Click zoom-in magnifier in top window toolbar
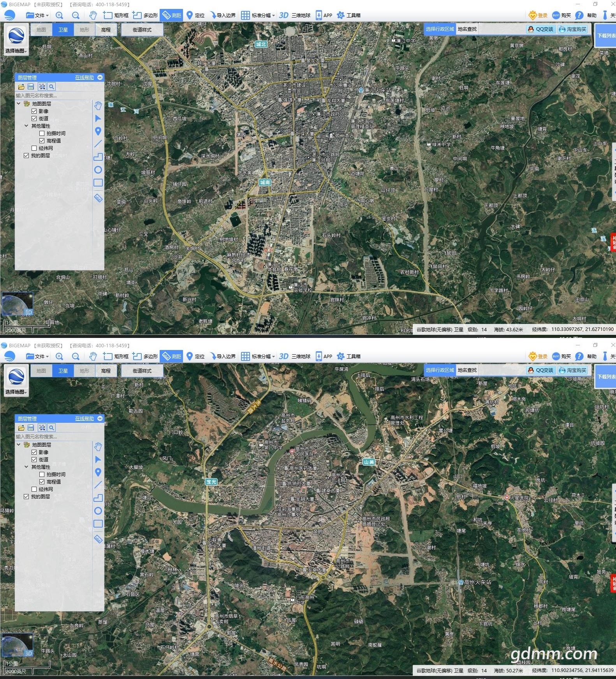The image size is (616, 679). pos(59,15)
